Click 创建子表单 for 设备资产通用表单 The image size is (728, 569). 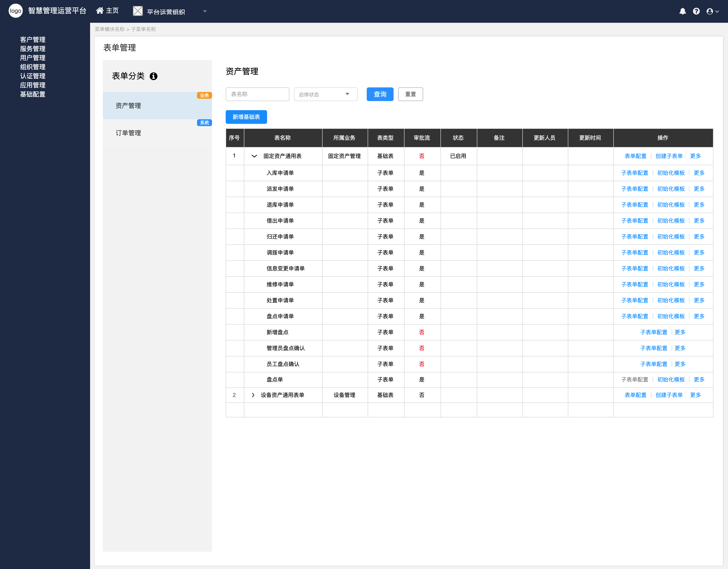[x=669, y=395]
